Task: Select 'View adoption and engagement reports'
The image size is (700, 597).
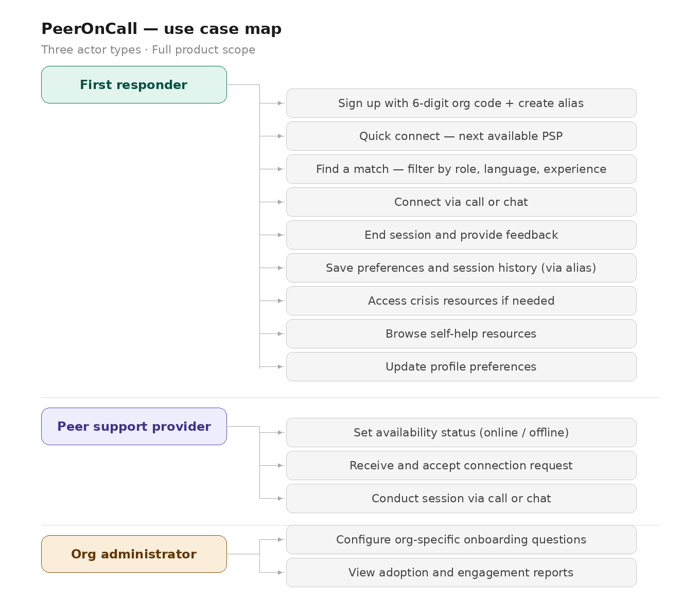Action: (461, 573)
